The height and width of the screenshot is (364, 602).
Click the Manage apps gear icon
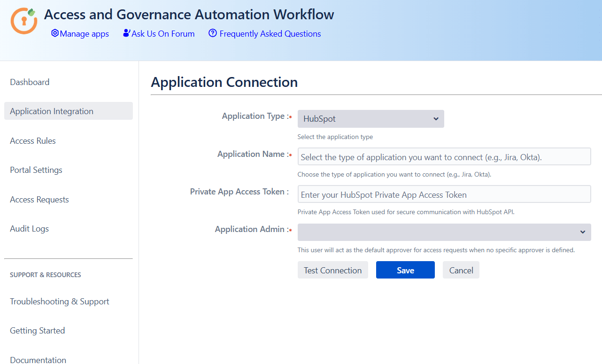(55, 33)
